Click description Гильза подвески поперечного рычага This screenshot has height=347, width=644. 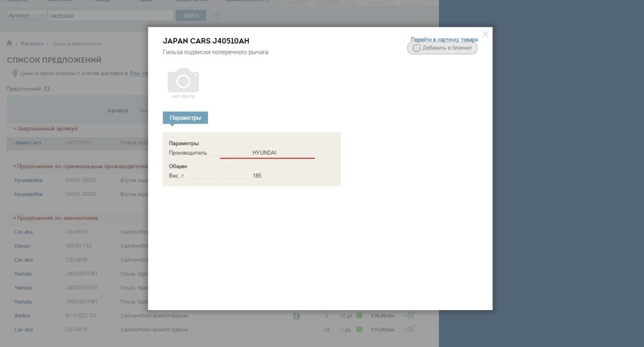pos(215,52)
